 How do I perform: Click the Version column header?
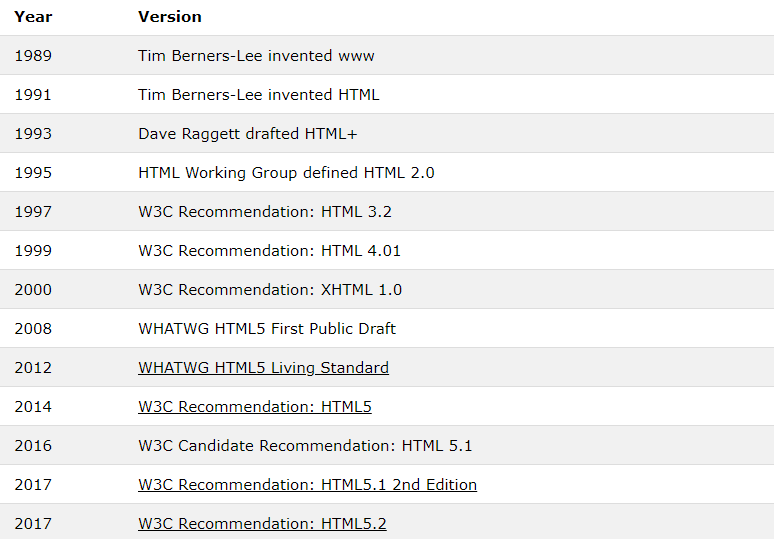(x=170, y=17)
